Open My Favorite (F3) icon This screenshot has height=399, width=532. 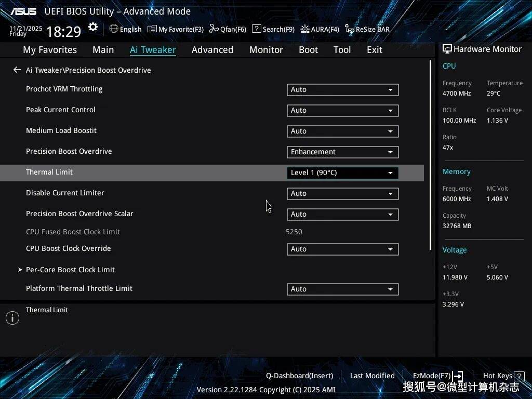[x=152, y=29]
